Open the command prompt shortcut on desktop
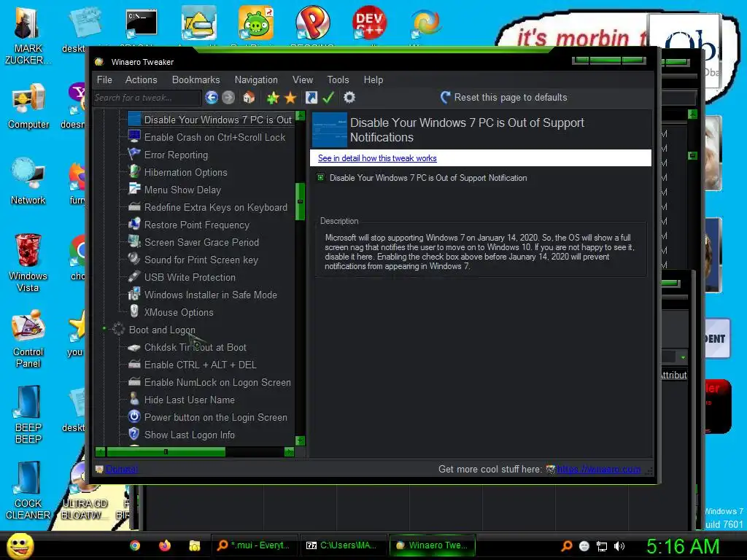 pyautogui.click(x=142, y=24)
